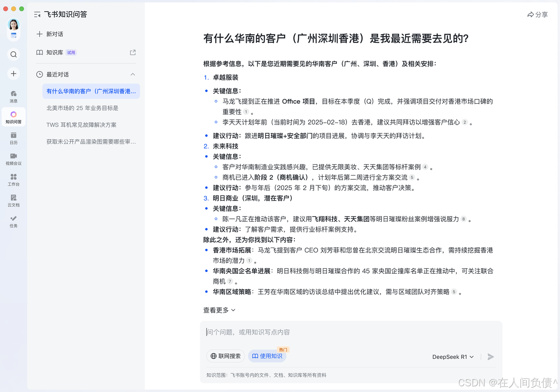The image size is (560, 392).
Task: Click the macOS green maximize button
Action: point(22,9)
